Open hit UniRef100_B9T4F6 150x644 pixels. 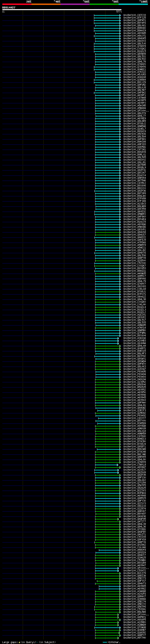135,23
